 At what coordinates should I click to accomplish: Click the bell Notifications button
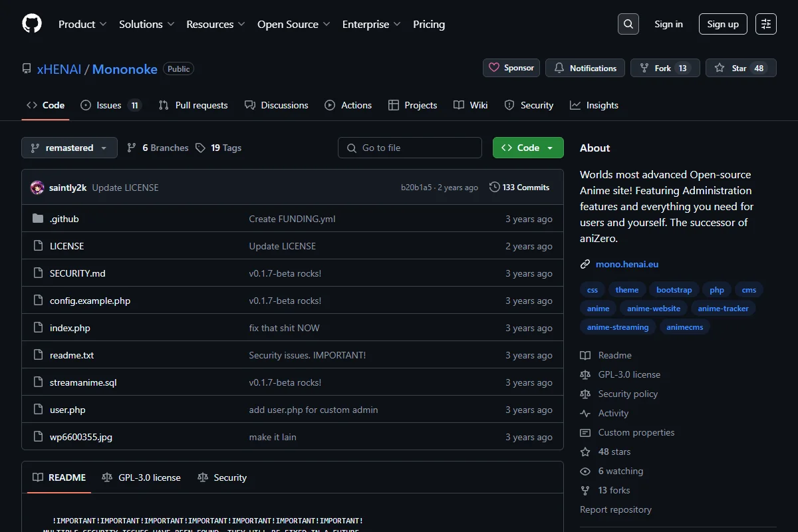click(585, 68)
